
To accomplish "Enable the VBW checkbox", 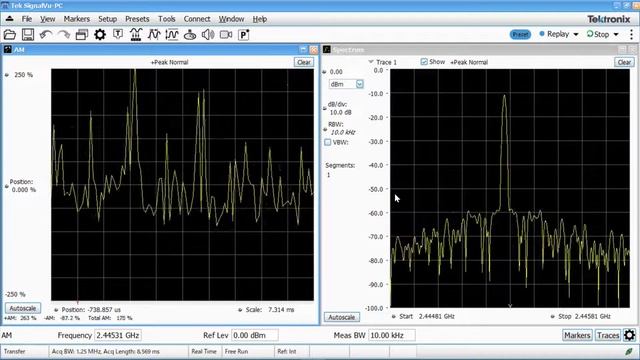I will 327,142.
